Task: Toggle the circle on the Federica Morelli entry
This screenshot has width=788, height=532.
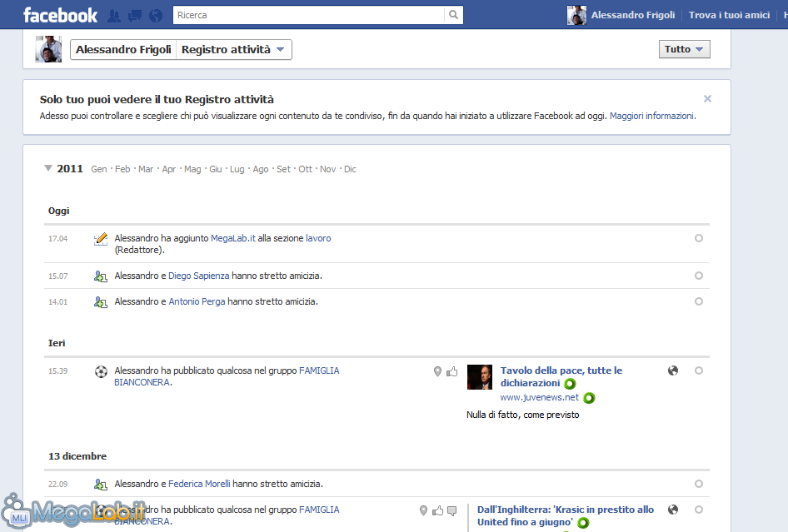Action: 699,484
